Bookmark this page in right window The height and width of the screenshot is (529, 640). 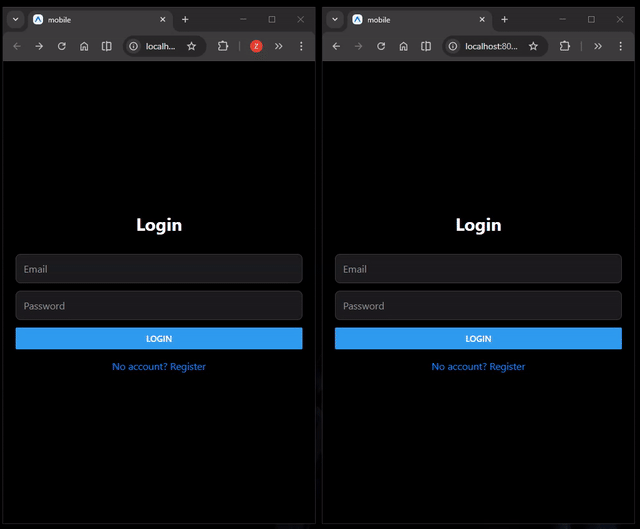point(533,46)
